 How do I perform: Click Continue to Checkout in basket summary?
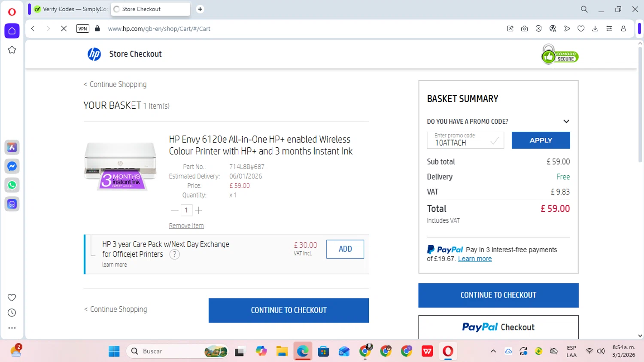click(498, 295)
